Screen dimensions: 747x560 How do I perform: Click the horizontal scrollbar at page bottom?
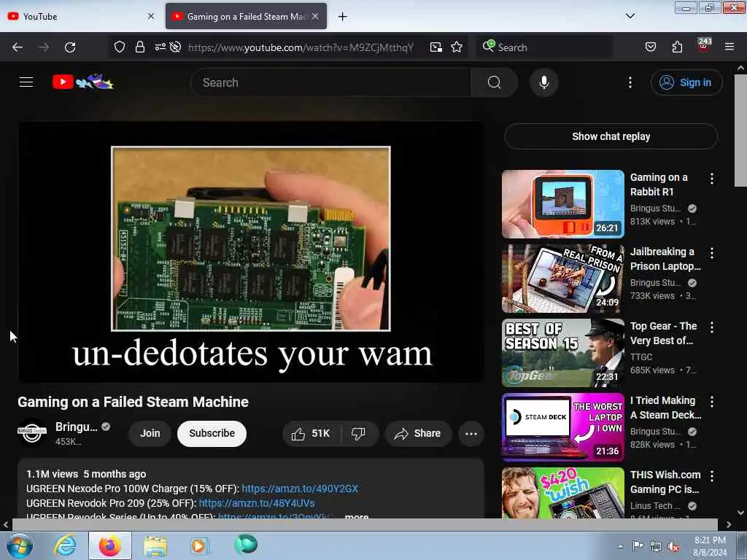coord(365,524)
